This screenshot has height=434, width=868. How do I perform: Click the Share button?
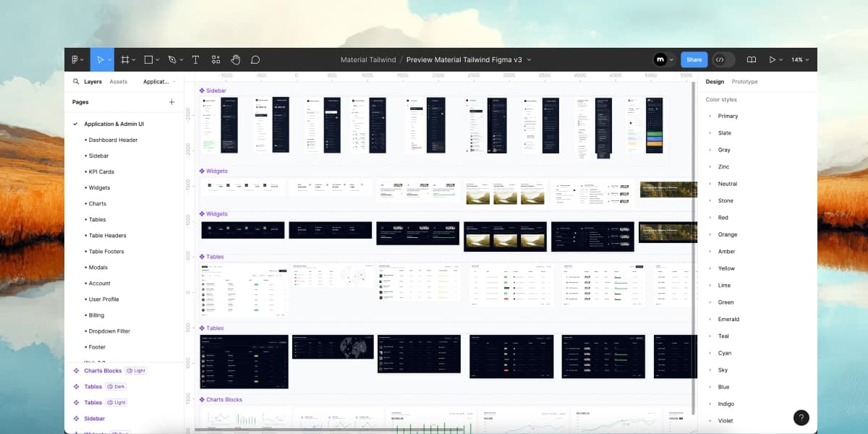(x=694, y=59)
